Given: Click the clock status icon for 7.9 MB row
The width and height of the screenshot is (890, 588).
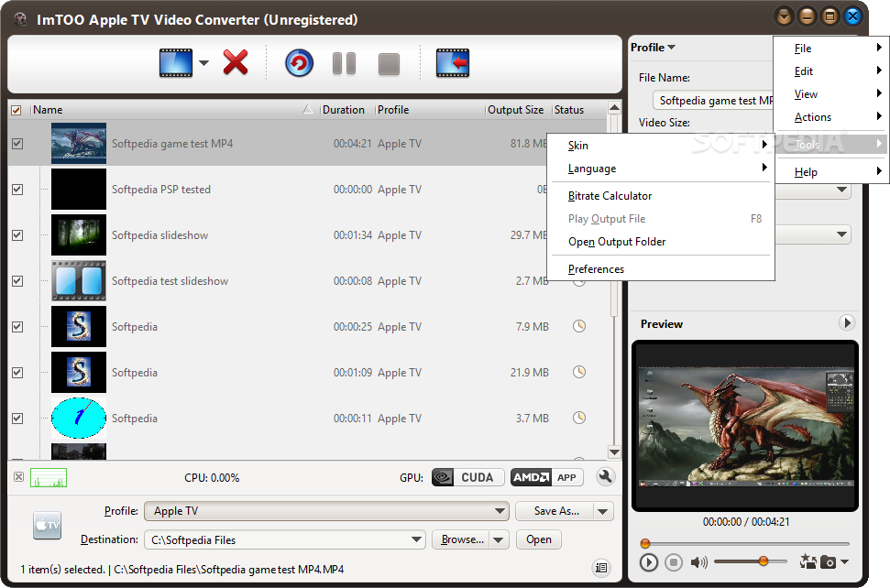Looking at the screenshot, I should click(x=579, y=326).
